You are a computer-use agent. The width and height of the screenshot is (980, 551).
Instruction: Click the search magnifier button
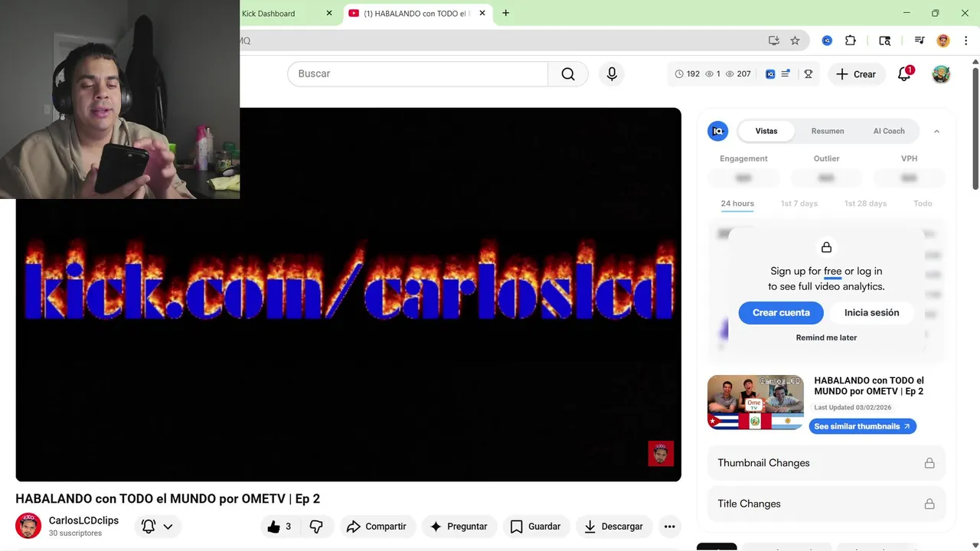coord(567,74)
